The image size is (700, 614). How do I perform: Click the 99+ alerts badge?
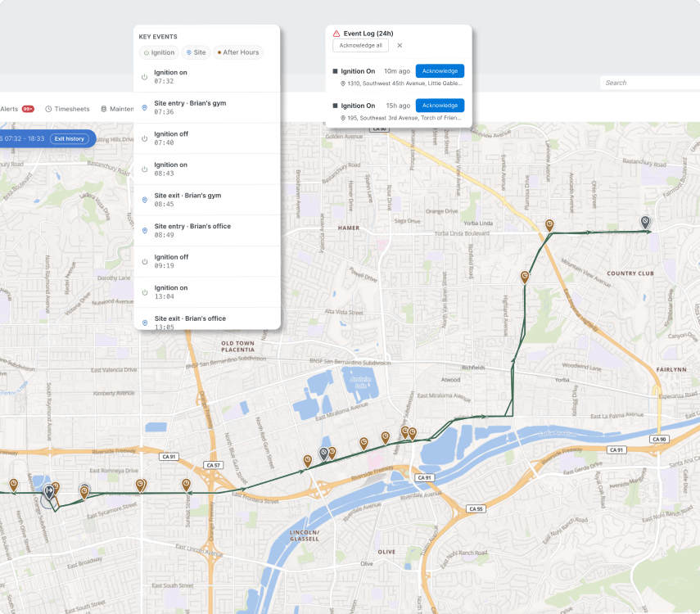28,109
